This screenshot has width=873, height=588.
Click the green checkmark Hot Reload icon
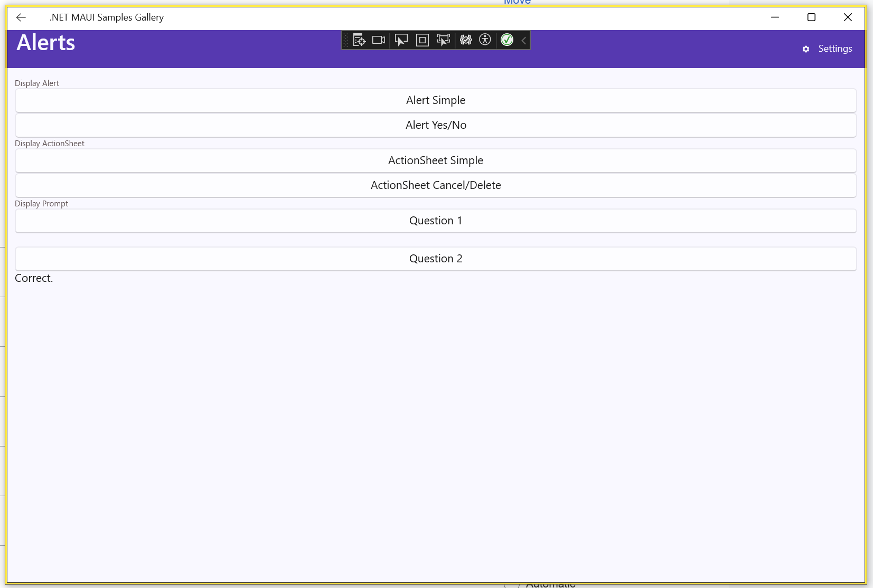(x=507, y=40)
